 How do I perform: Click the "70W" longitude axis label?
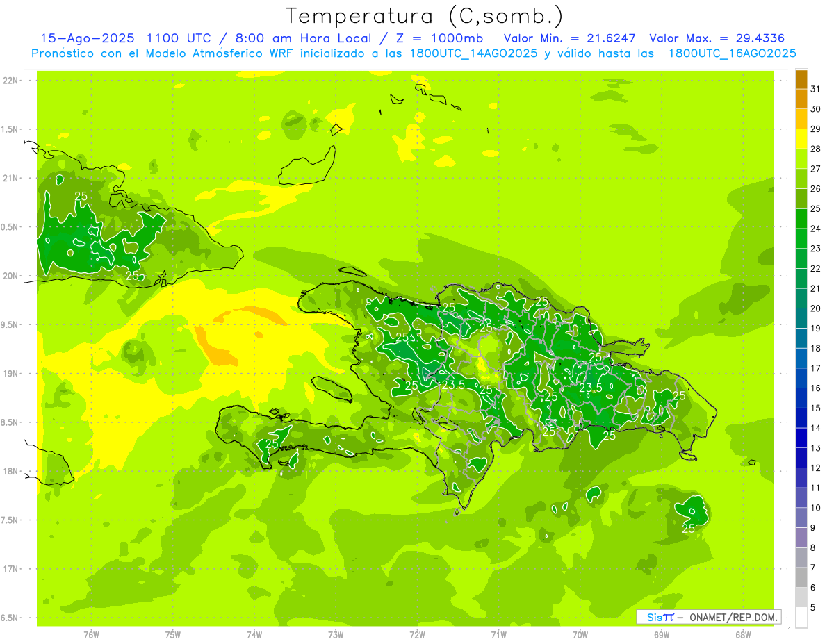click(580, 635)
